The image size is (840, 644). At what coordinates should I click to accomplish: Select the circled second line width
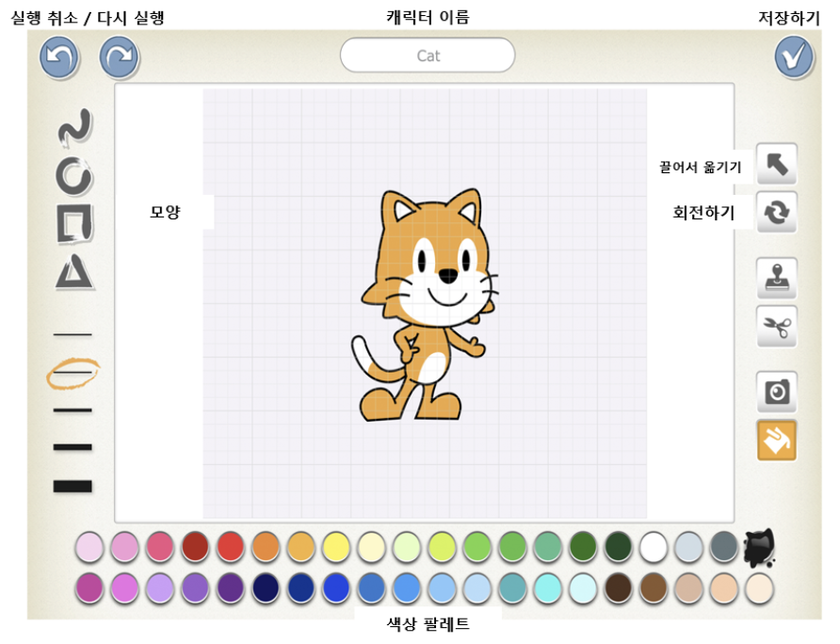click(73, 373)
